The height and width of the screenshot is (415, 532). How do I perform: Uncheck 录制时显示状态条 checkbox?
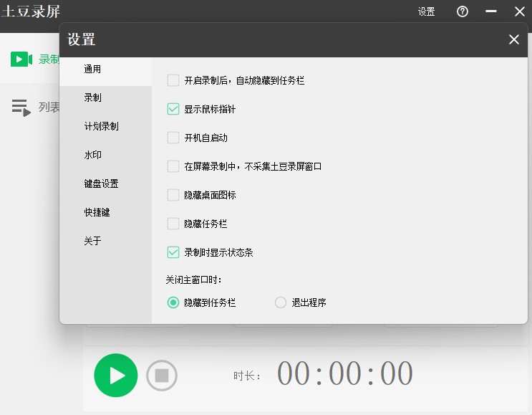pos(173,252)
